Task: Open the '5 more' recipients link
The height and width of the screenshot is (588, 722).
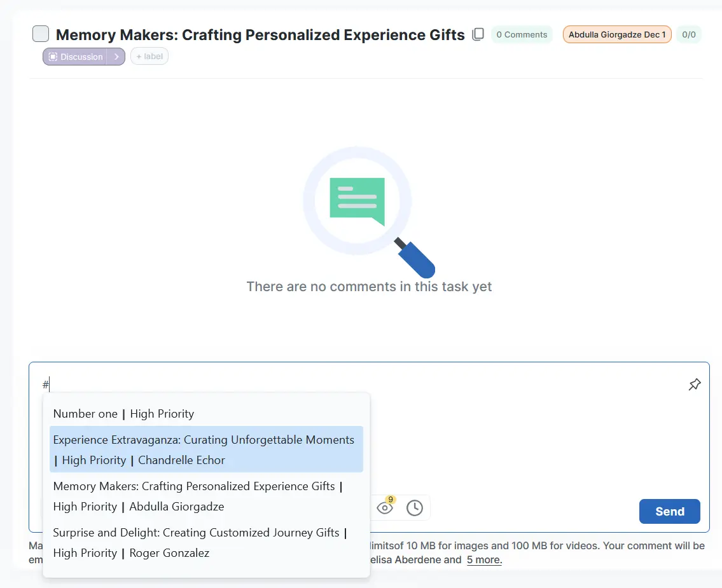Action: pyautogui.click(x=484, y=560)
